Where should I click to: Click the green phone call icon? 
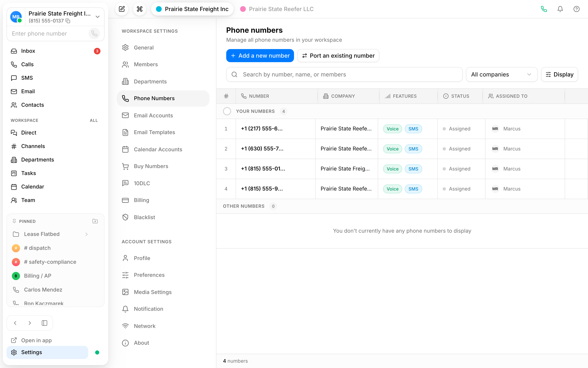coord(544,9)
